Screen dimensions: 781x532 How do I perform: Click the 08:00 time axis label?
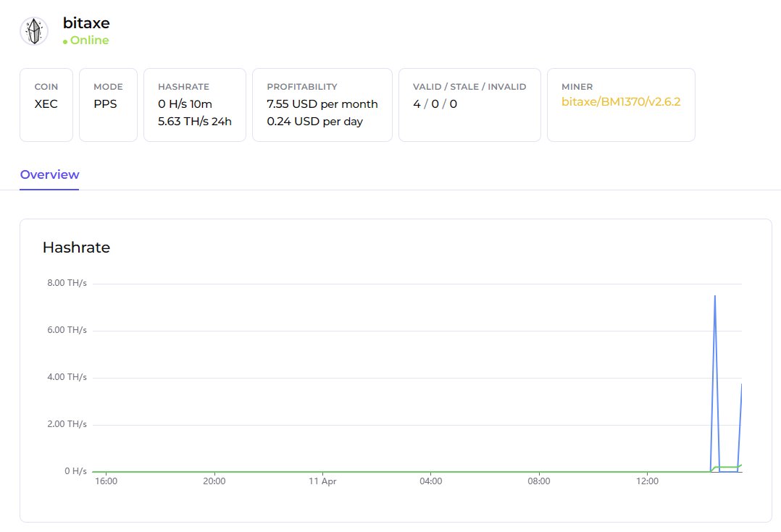539,481
